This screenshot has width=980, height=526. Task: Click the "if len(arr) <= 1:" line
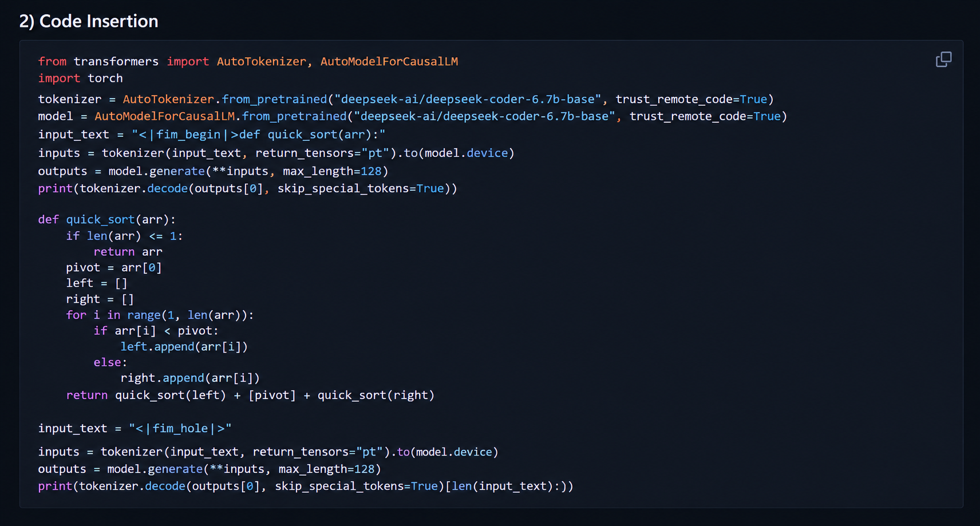click(124, 236)
